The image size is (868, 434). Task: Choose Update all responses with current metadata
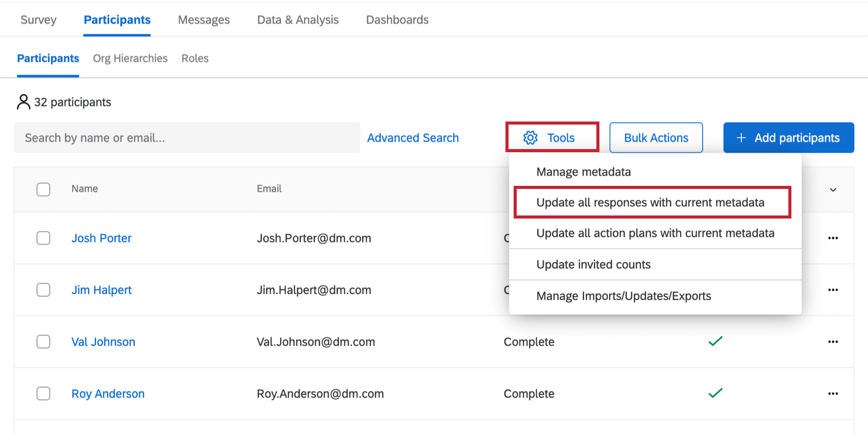pos(650,203)
